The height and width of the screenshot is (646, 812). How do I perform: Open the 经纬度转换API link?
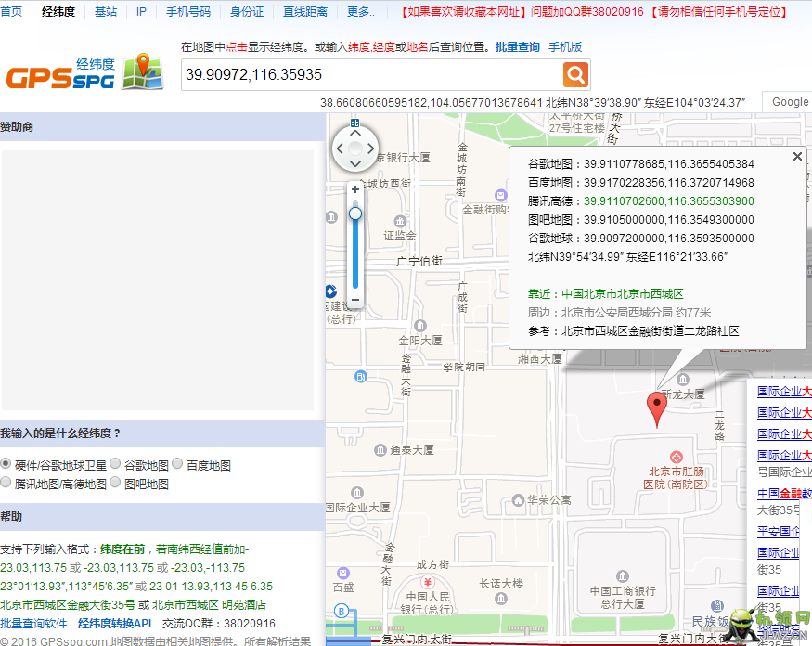pyautogui.click(x=115, y=623)
